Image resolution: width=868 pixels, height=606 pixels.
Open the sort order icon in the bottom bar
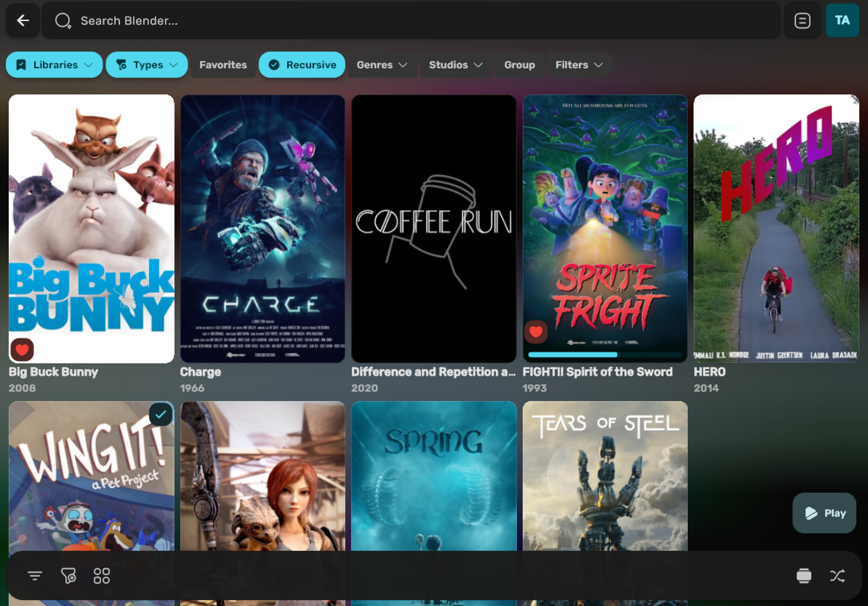(x=35, y=576)
